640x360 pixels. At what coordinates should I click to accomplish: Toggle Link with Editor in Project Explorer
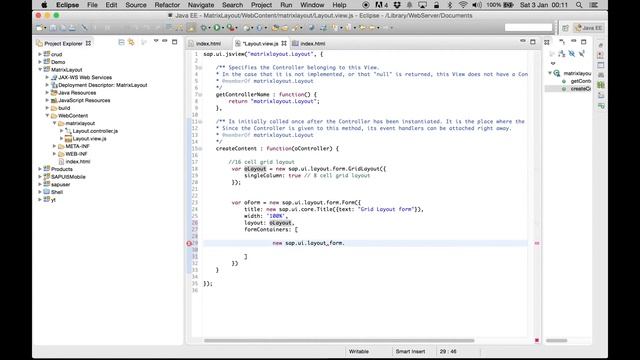point(131,42)
